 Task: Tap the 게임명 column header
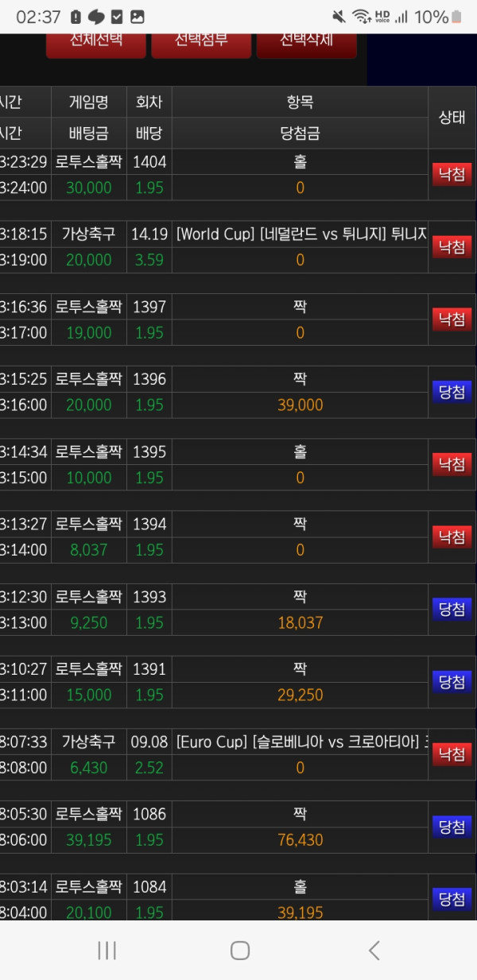(88, 103)
